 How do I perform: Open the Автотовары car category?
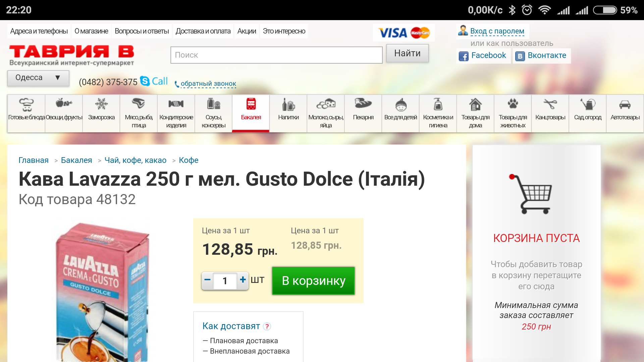[x=625, y=113]
